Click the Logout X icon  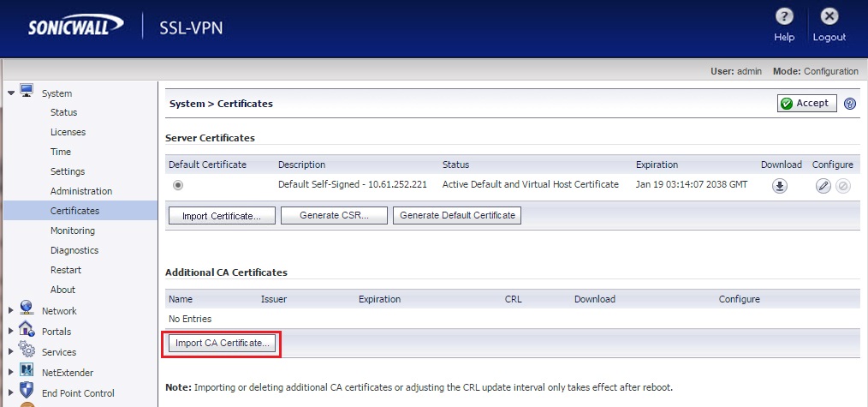tap(829, 17)
